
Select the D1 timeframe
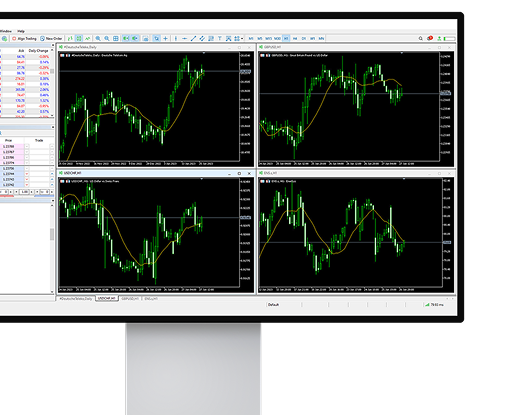click(x=304, y=39)
